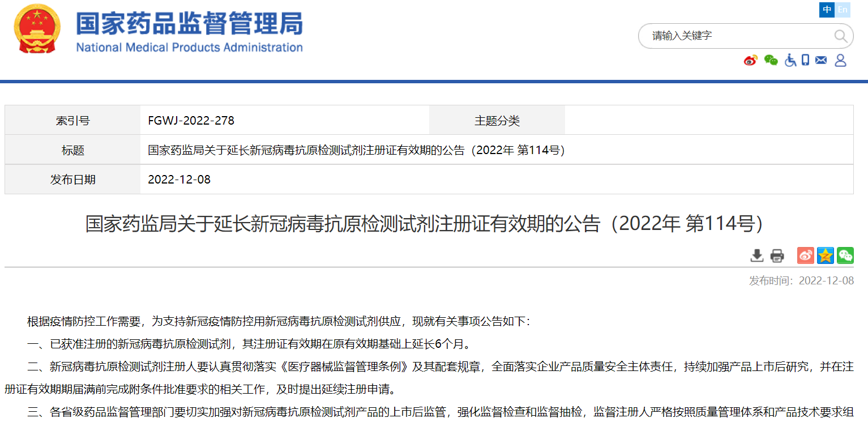The height and width of the screenshot is (422, 868).
Task: Click the magnifying glass search icon
Action: tap(841, 36)
